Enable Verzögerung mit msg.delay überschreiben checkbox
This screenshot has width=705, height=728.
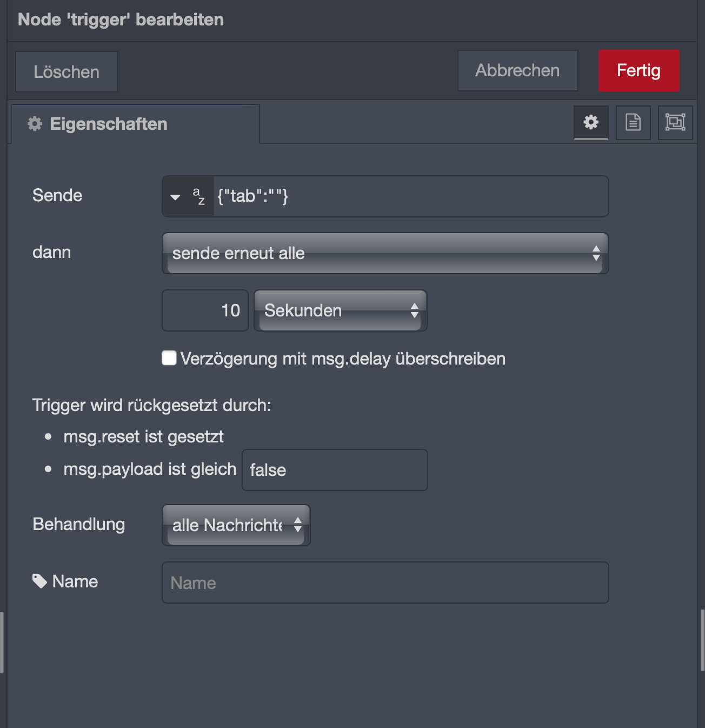(169, 358)
